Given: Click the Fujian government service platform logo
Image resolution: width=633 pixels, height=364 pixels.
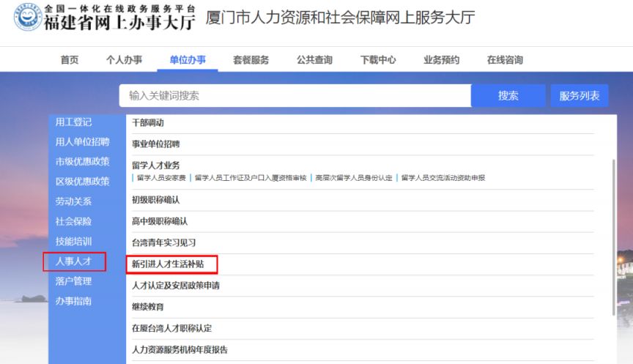Looking at the screenshot, I should [x=105, y=18].
